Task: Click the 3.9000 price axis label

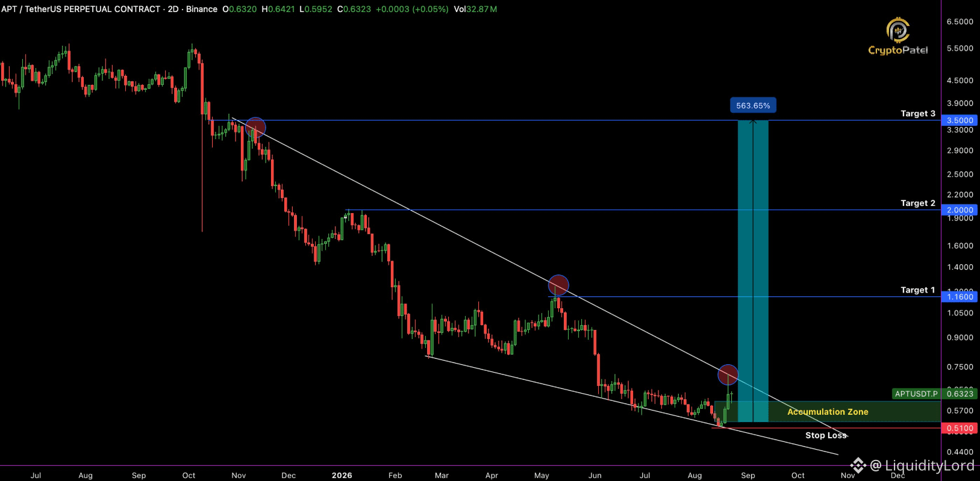Action: pyautogui.click(x=960, y=103)
